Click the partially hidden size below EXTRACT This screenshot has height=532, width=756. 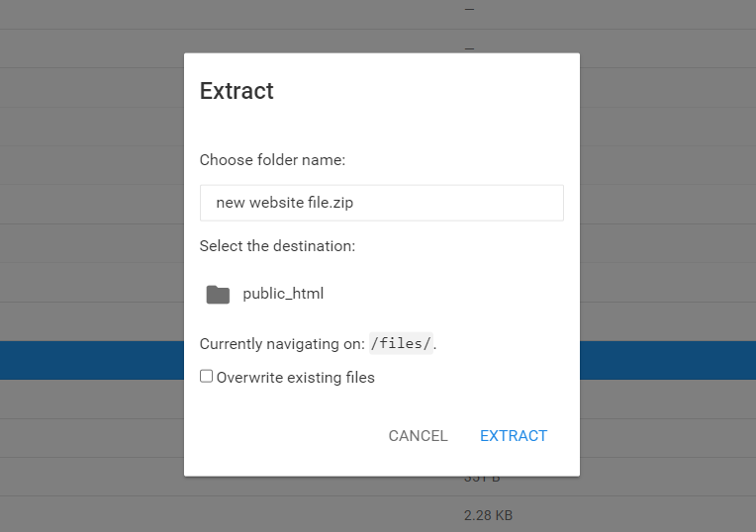coord(482,479)
